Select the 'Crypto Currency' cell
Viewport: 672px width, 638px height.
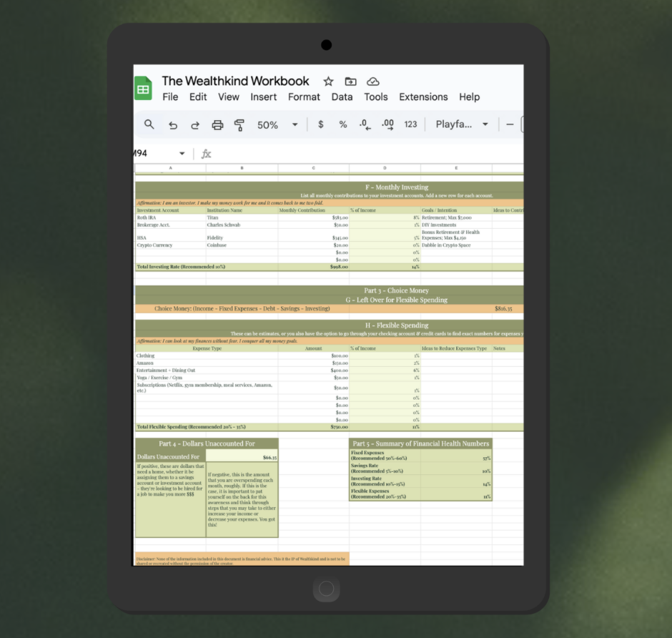171,245
